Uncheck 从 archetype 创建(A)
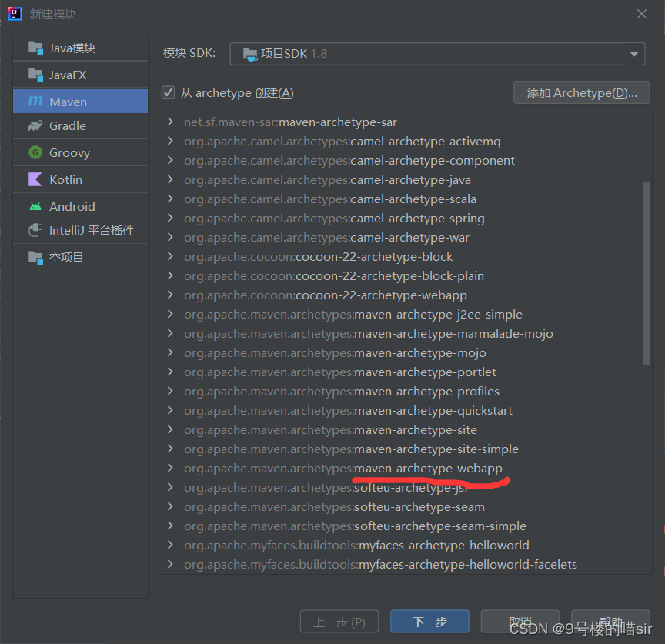Screen dimensions: 665x644 (168, 92)
